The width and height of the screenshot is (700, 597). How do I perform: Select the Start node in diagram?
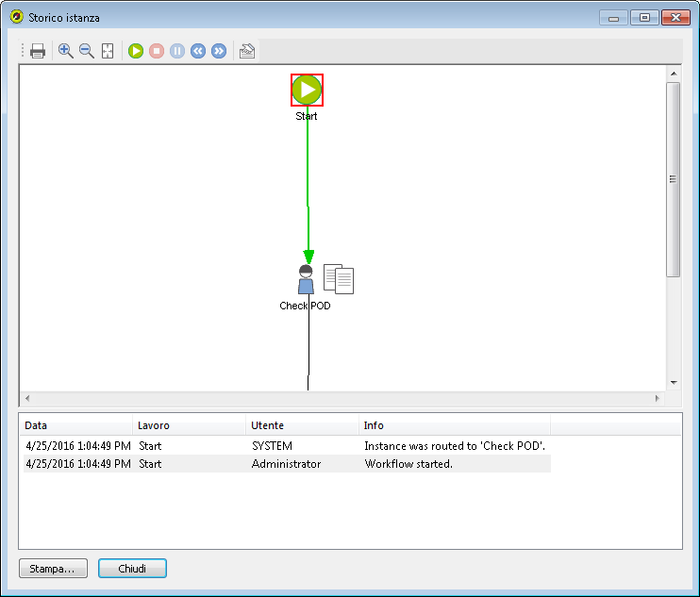[307, 90]
